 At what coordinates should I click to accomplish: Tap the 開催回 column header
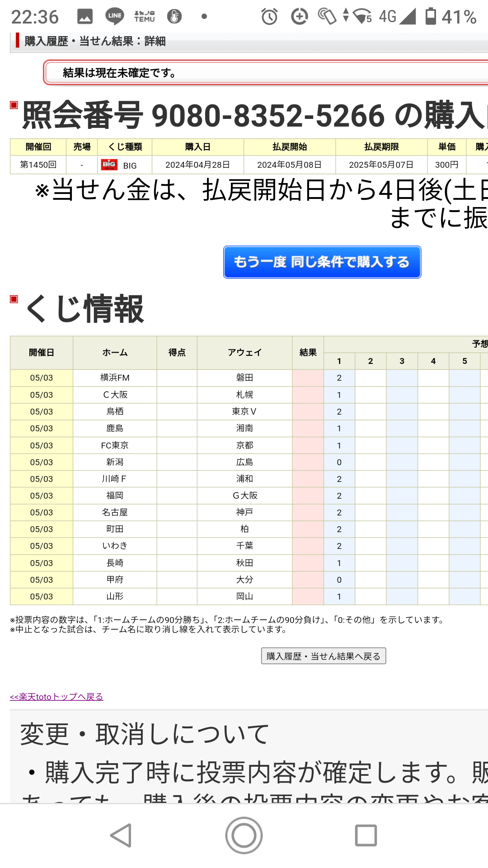coord(38,147)
